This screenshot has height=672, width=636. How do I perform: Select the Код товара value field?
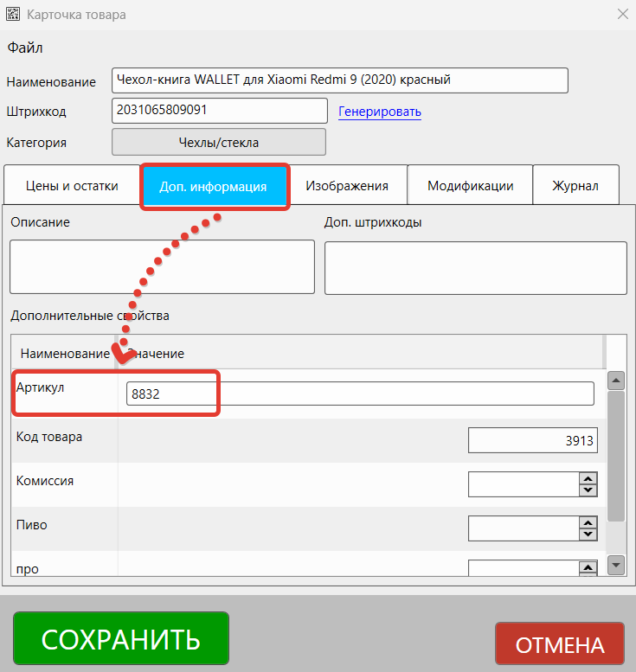531,440
